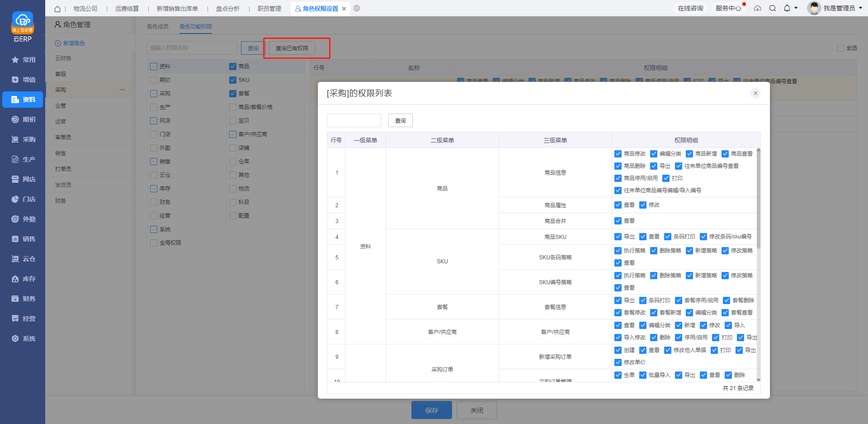
Task: Toggle the 全局权限 checkbox
Action: click(154, 243)
